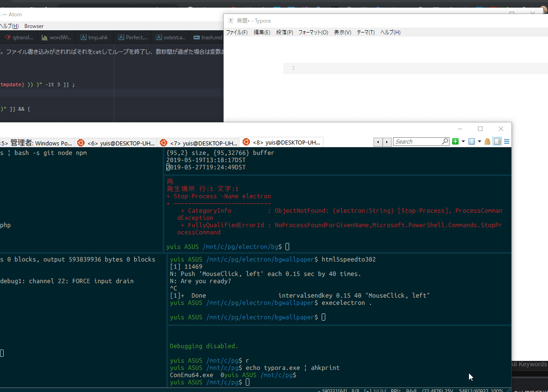548x392 pixels.
Task: Click the search magnifier icon in ConEmu
Action: pyautogui.click(x=445, y=142)
